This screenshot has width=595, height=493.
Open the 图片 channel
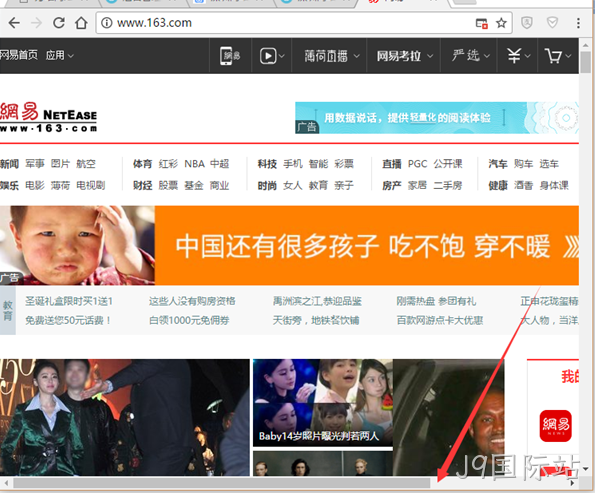click(60, 164)
